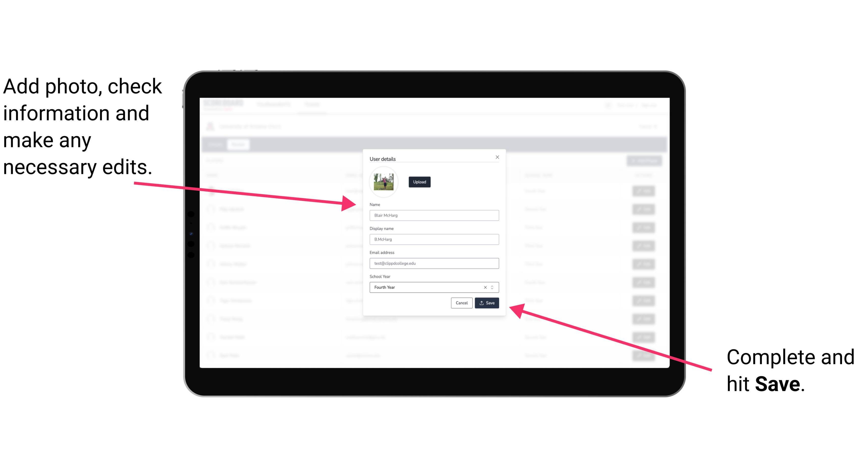Screen dimensions: 868x467
Task: Click the close X icon on dialog
Action: pyautogui.click(x=498, y=157)
